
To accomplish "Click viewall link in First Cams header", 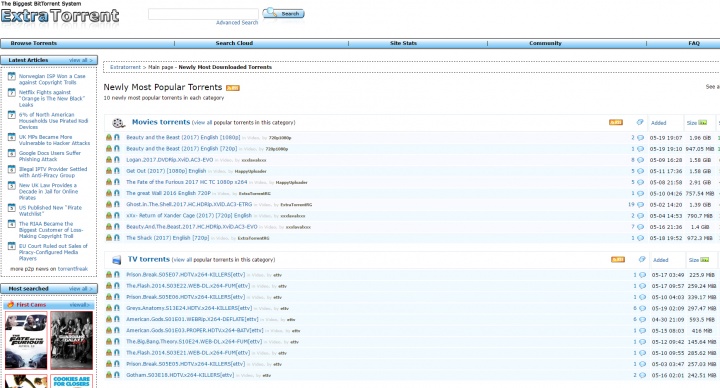I will click(79, 305).
